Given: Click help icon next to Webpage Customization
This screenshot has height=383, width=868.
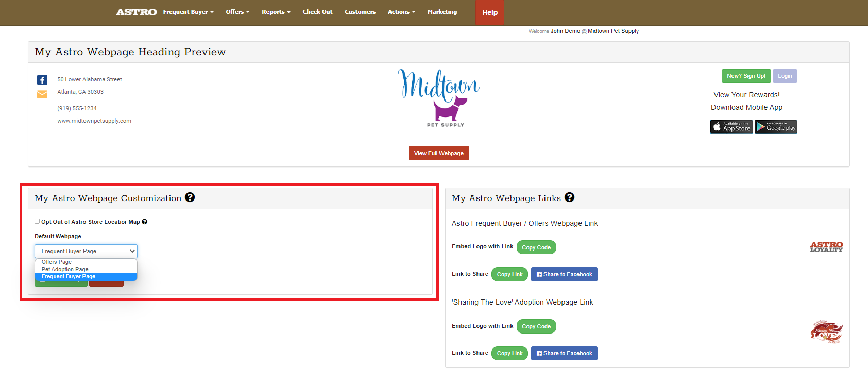Looking at the screenshot, I should [190, 197].
